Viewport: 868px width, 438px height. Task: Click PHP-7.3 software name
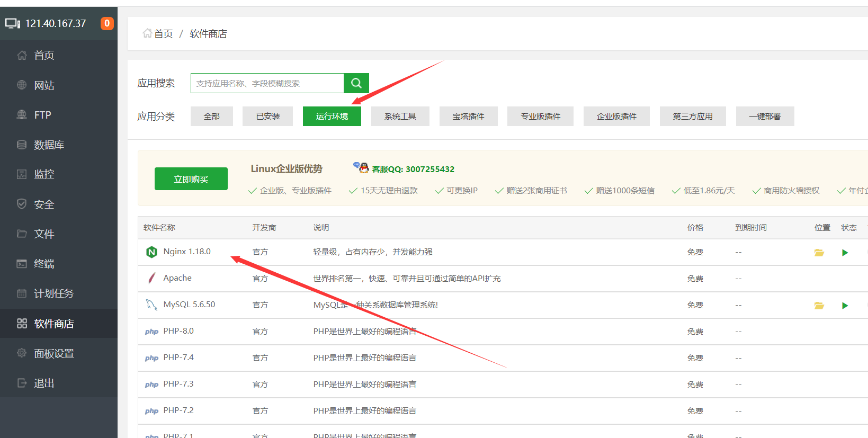[x=178, y=384]
